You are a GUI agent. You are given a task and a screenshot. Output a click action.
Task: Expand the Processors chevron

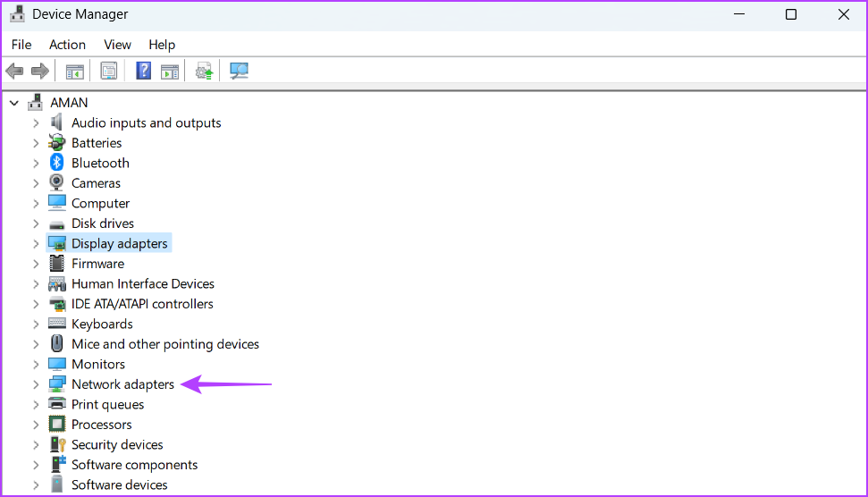[x=36, y=425]
